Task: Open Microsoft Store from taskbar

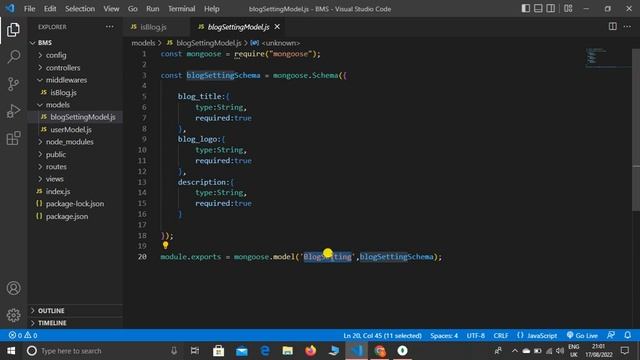Action: 219,351
